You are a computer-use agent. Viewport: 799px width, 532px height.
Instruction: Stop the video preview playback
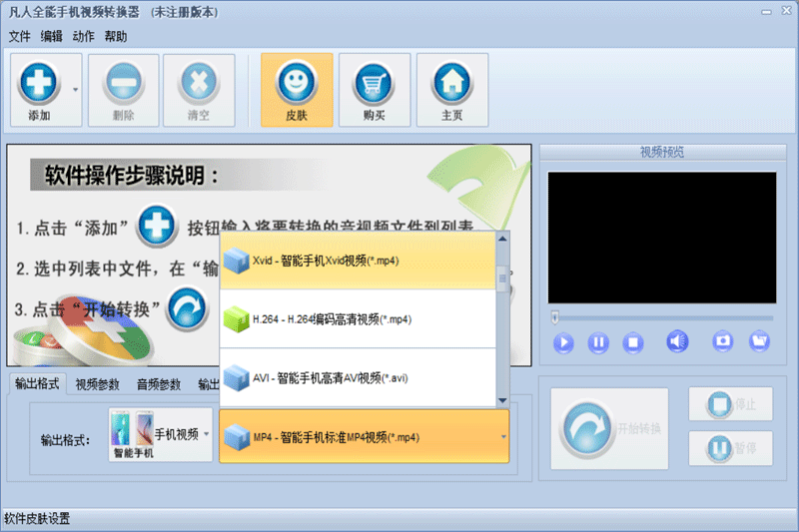coord(633,342)
